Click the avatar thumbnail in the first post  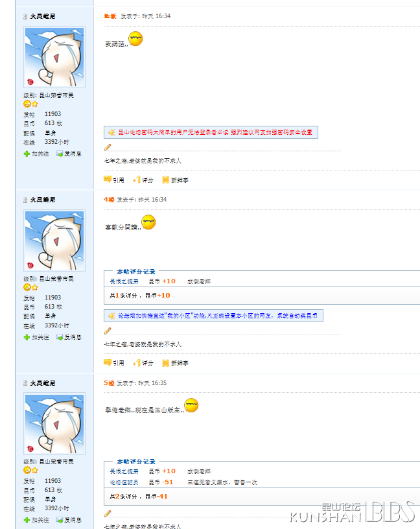[x=54, y=57]
